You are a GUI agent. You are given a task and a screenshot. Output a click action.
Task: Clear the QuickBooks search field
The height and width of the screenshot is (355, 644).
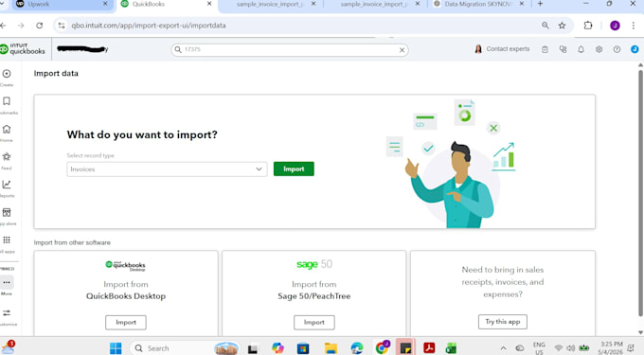click(402, 50)
